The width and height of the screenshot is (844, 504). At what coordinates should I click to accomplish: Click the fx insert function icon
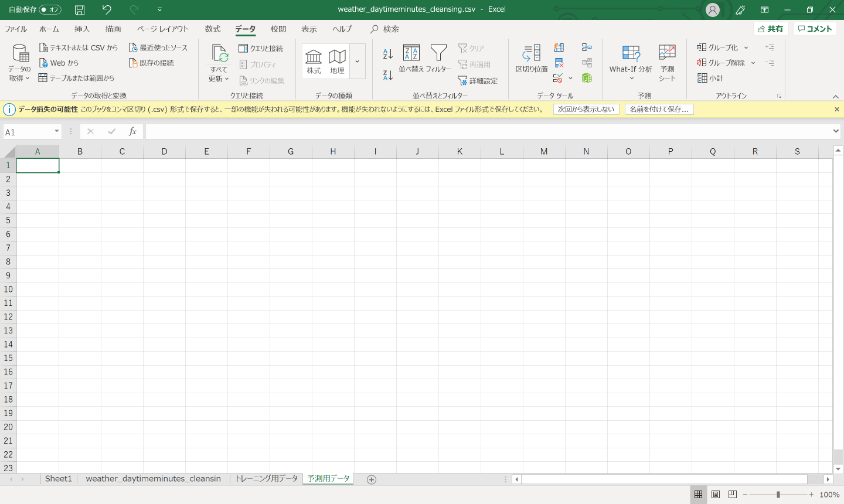point(132,132)
